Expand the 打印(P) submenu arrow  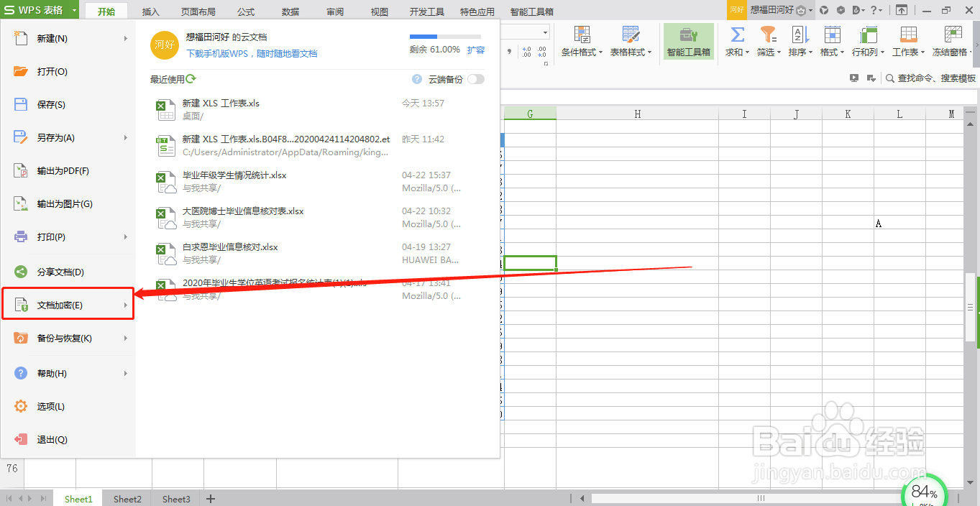coord(126,236)
